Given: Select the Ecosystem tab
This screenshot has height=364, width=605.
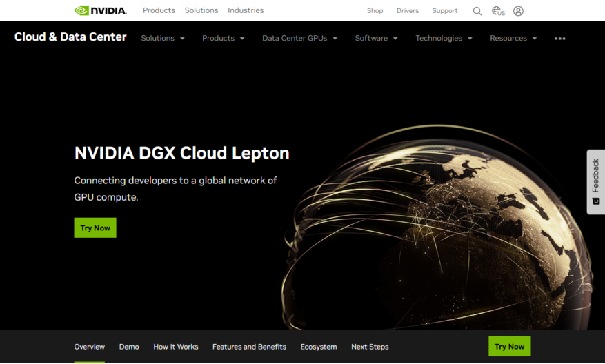Looking at the screenshot, I should [x=319, y=347].
